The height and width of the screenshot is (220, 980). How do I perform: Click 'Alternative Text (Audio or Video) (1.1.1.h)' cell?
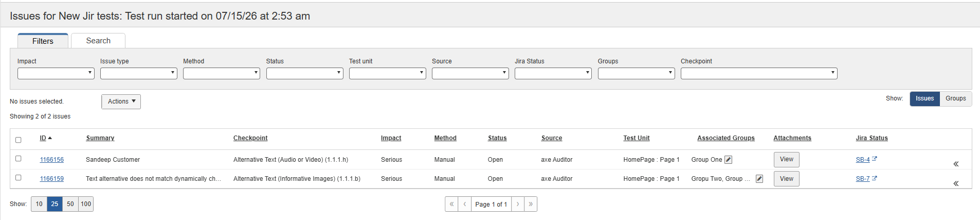click(291, 160)
